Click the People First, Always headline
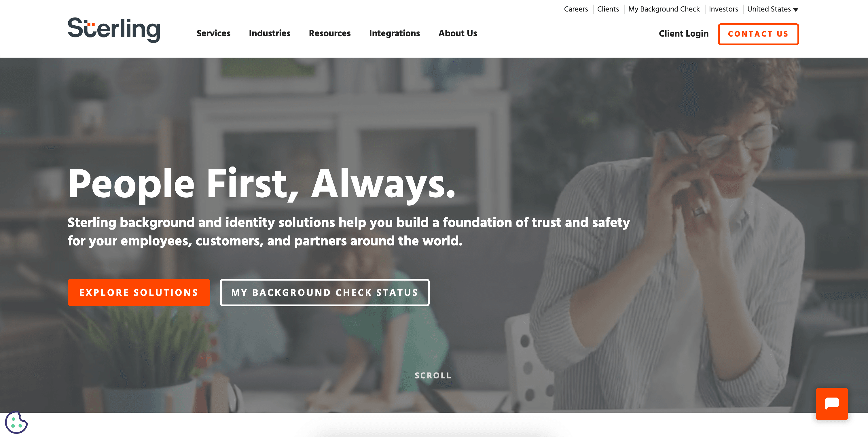868x437 pixels. [x=262, y=184]
